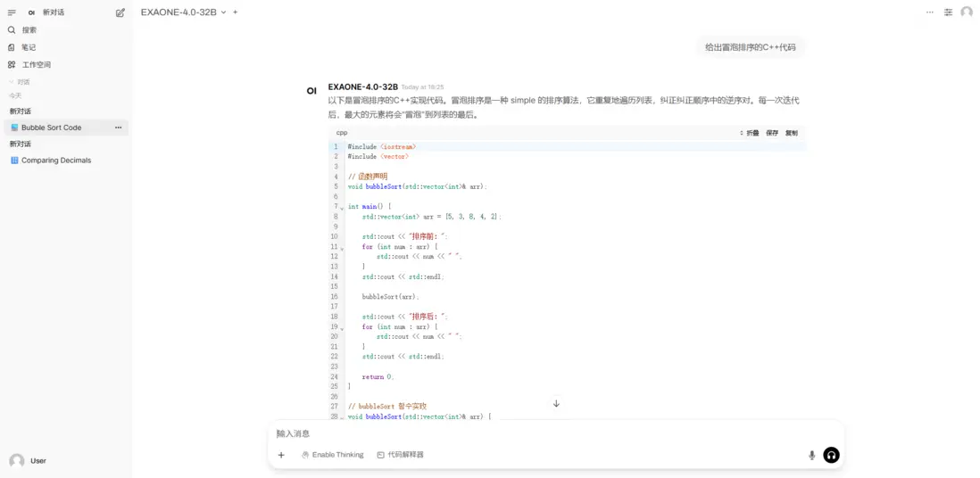Start a call with the headphone button
This screenshot has height=478, width=980.
[831, 455]
